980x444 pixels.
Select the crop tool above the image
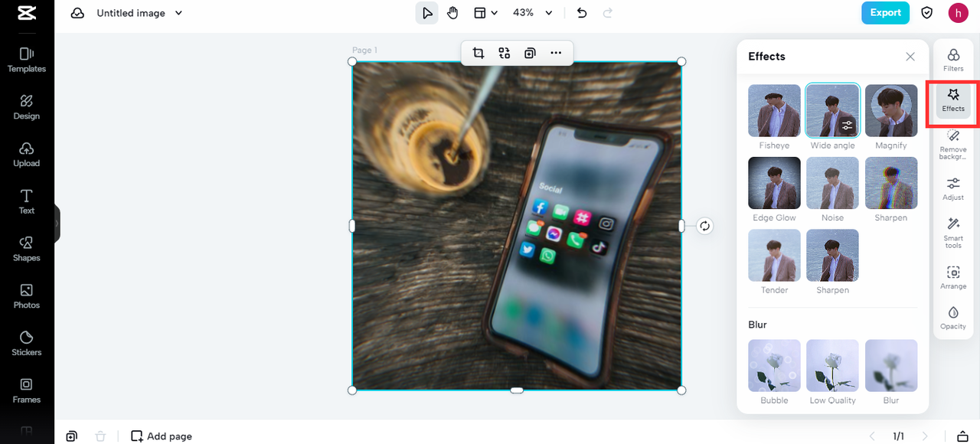(479, 53)
